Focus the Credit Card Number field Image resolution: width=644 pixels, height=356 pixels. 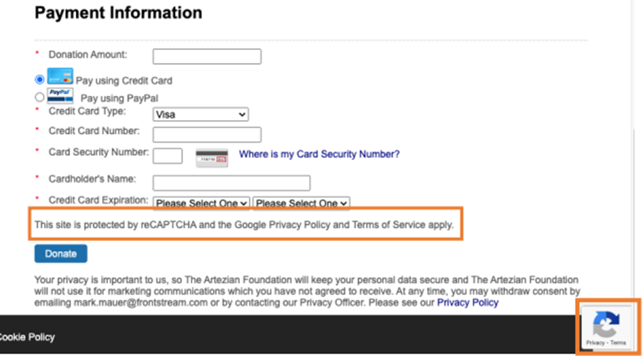tap(207, 134)
